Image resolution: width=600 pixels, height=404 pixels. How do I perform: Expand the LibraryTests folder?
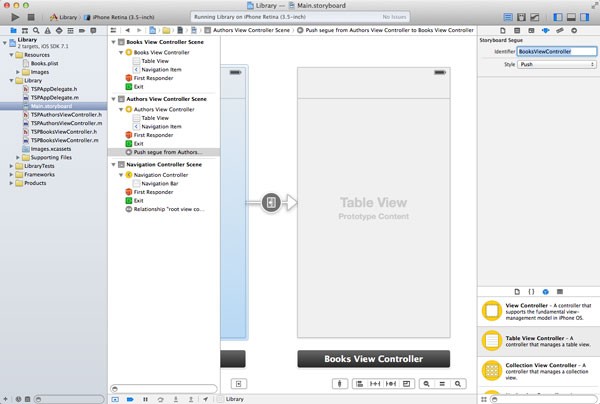(x=11, y=166)
